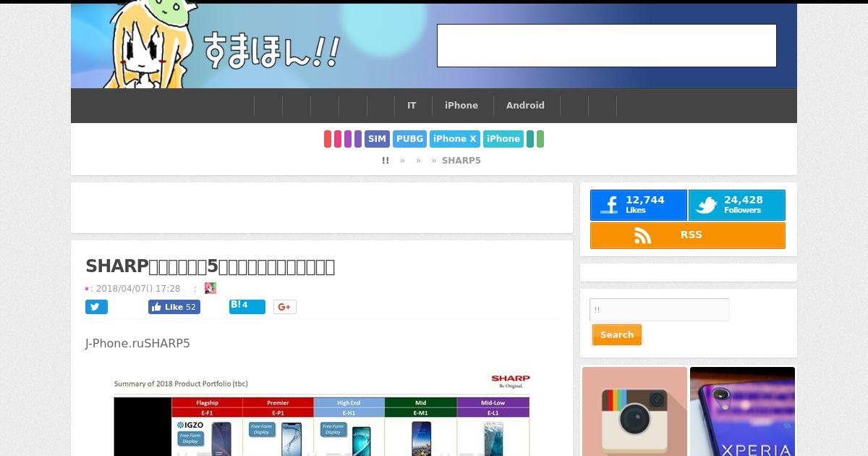Screen dimensions: 868x456
Task: Click the Hatena B! bookmark button showing 4
Action: pyautogui.click(x=247, y=306)
